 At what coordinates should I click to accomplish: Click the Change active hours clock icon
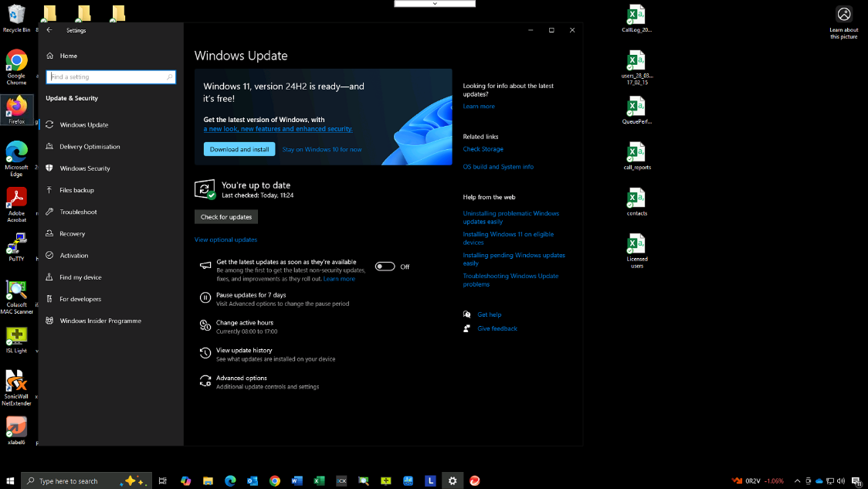point(205,326)
